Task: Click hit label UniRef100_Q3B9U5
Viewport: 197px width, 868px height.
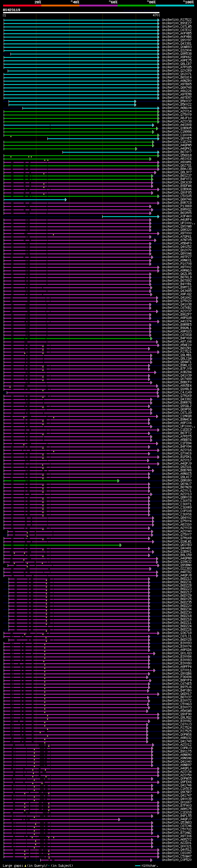Action: (177, 128)
